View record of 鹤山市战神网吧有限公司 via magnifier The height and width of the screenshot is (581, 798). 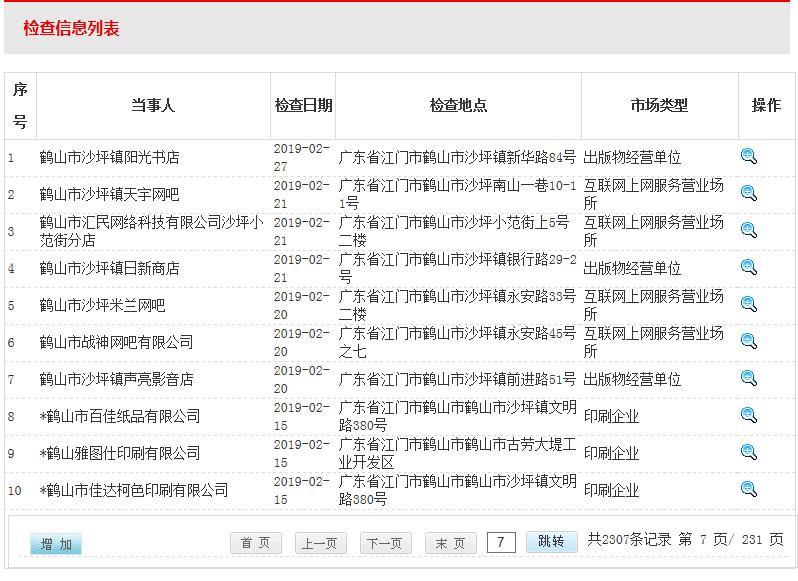tap(748, 341)
